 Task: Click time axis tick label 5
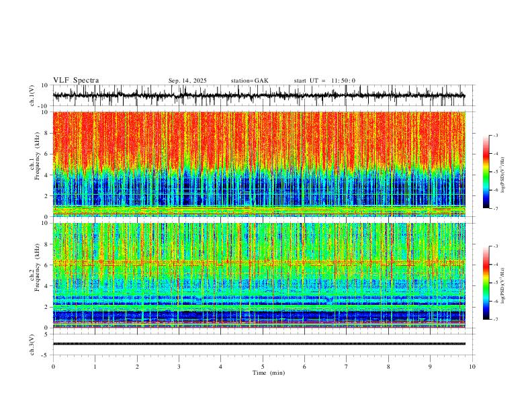point(263,367)
